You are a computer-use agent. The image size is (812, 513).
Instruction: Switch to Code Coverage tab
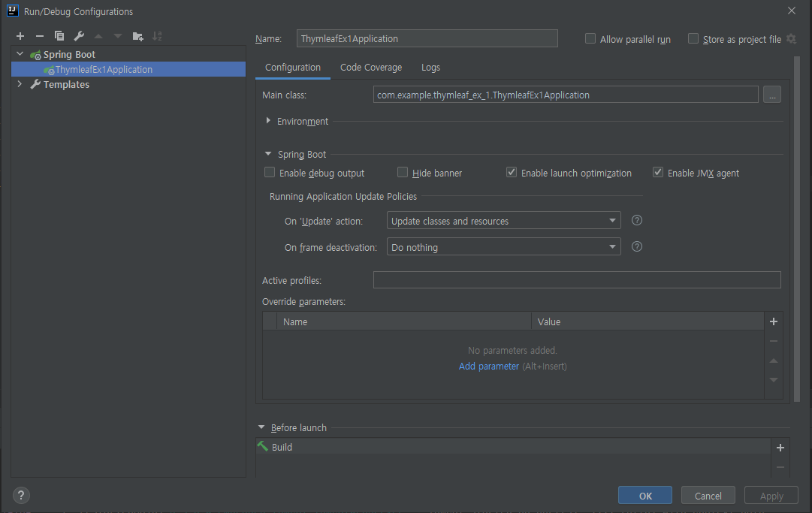(x=371, y=68)
